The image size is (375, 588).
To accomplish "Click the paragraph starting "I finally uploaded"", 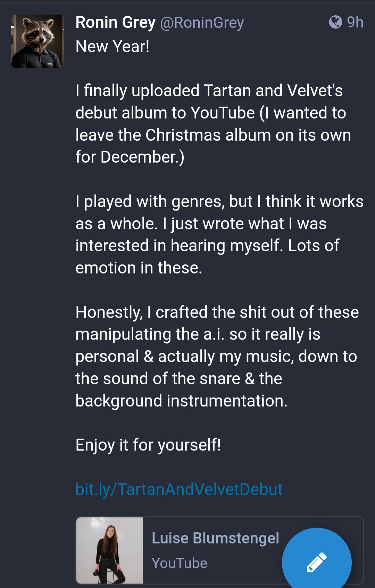I will point(212,124).
